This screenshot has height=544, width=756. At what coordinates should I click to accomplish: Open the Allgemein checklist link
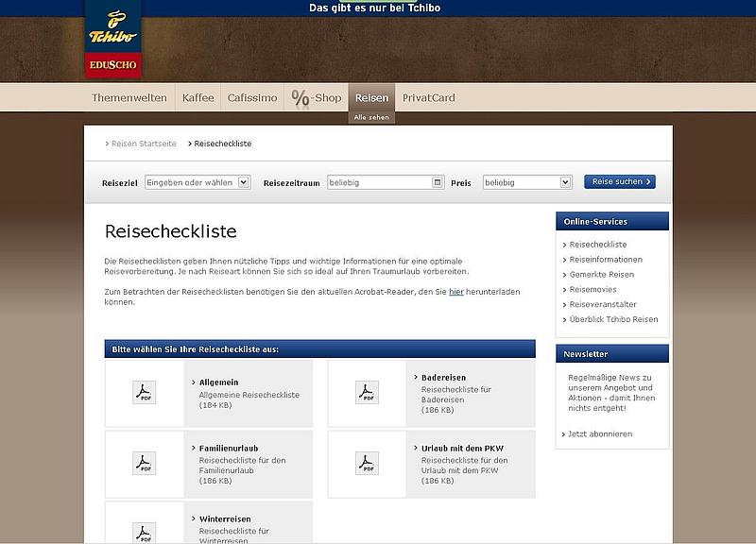[x=218, y=382]
